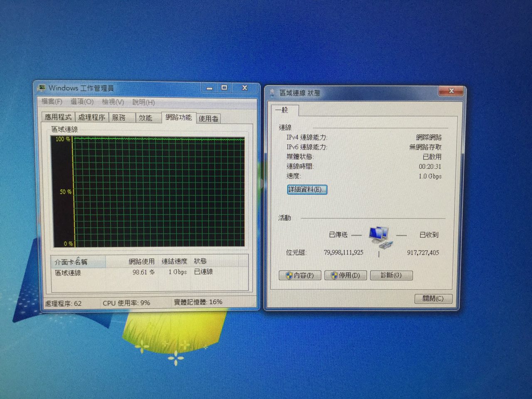Open the 檔案(F) menu
Image resolution: width=532 pixels, height=399 pixels.
(x=52, y=101)
